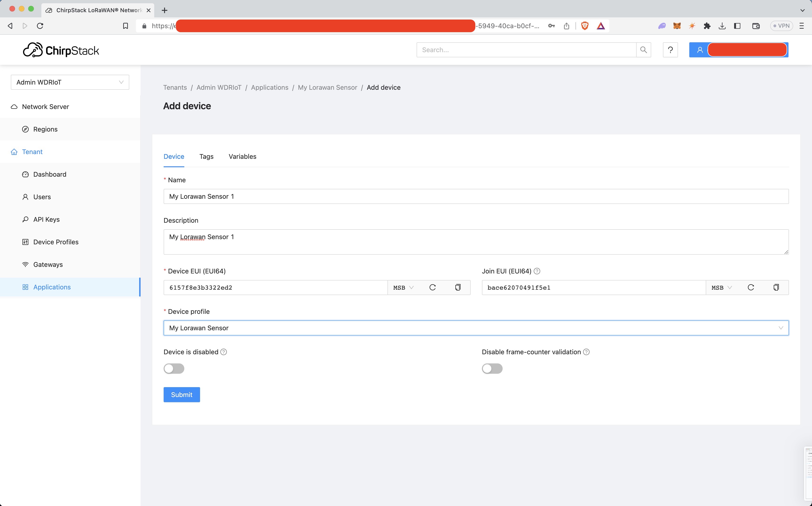Click the Brave shields icon
The image size is (812, 506).
coord(585,26)
